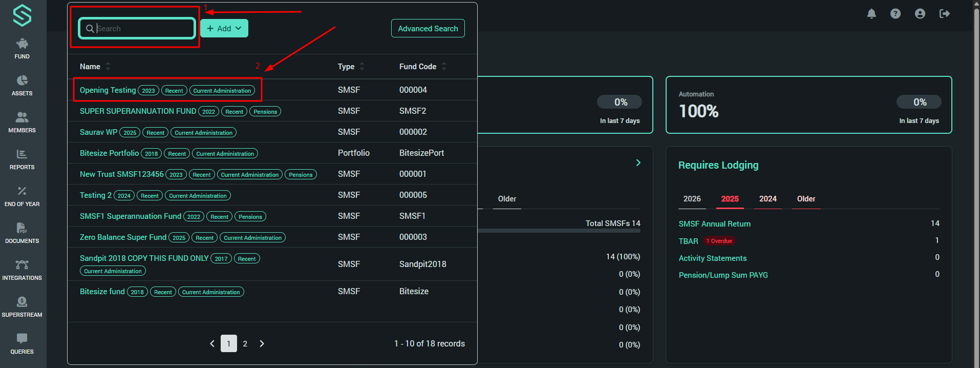This screenshot has height=368, width=980.
Task: Open the TBAR lodging link
Action: (688, 241)
